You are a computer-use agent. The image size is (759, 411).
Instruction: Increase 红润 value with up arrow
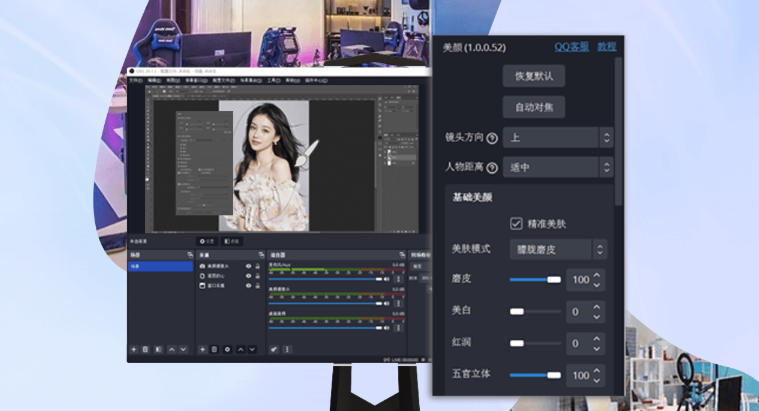click(x=597, y=338)
